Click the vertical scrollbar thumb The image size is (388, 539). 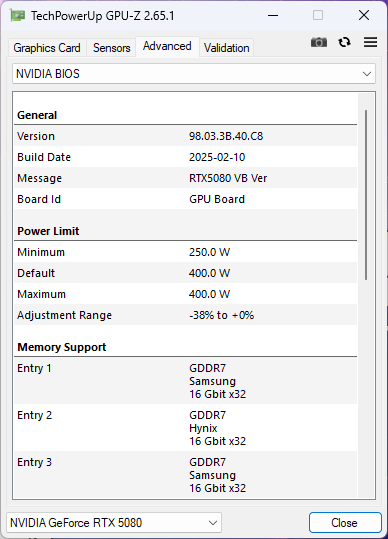366,195
